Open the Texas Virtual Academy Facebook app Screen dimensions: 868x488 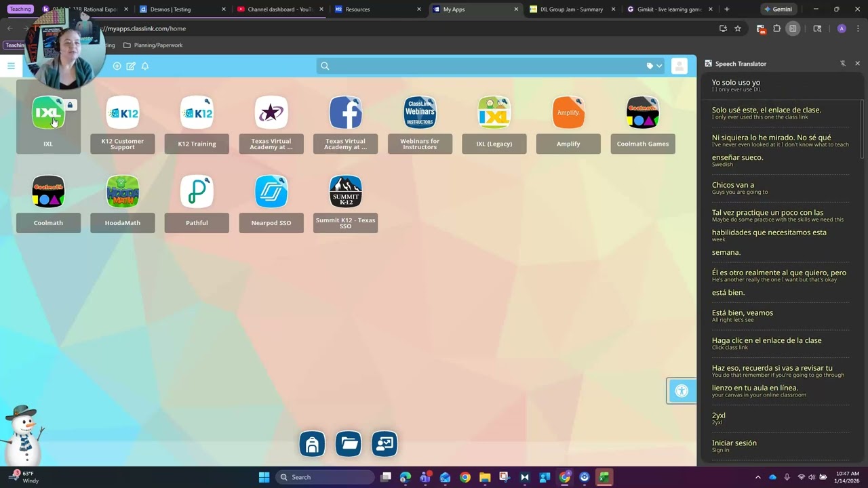point(346,113)
